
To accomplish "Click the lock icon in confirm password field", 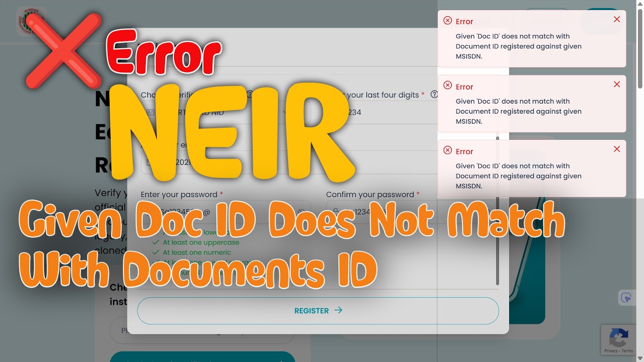I will click(x=336, y=212).
